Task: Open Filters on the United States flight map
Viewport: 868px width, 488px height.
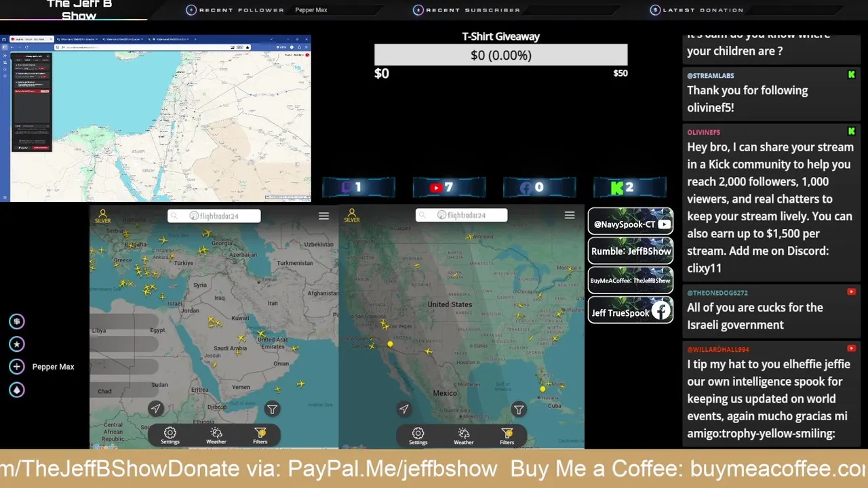Action: pos(507,435)
